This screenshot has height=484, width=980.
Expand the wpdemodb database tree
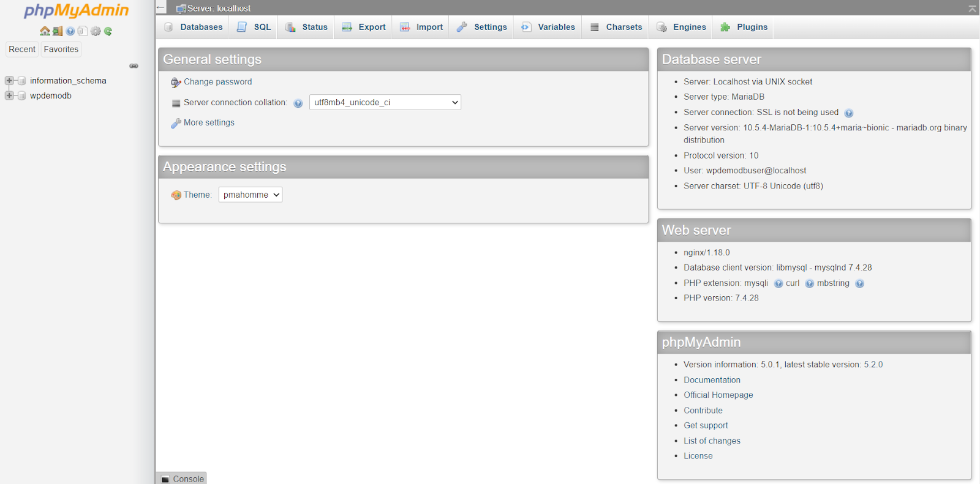(x=9, y=95)
